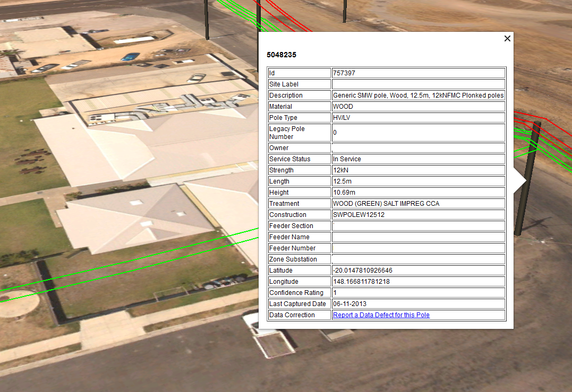Open the Report a Data Defect link
This screenshot has width=572, height=392.
(x=381, y=315)
